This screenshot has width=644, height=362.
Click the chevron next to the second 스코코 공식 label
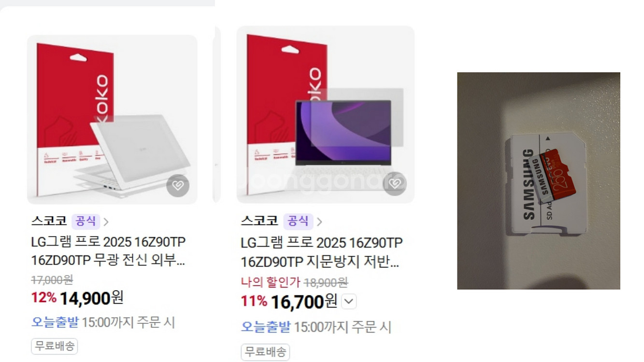tap(319, 222)
